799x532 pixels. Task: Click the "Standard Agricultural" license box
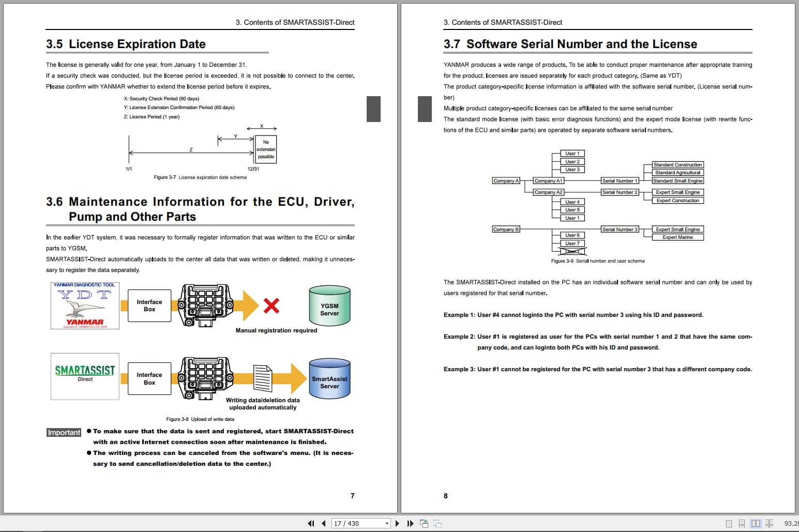point(678,173)
